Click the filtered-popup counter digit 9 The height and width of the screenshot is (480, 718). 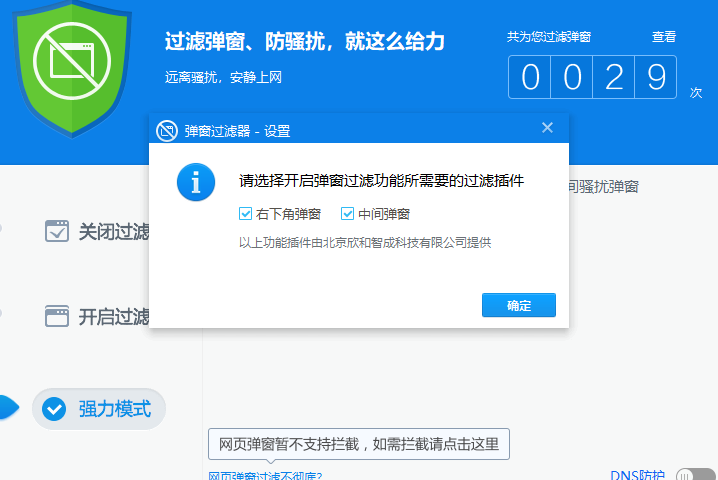pos(656,77)
